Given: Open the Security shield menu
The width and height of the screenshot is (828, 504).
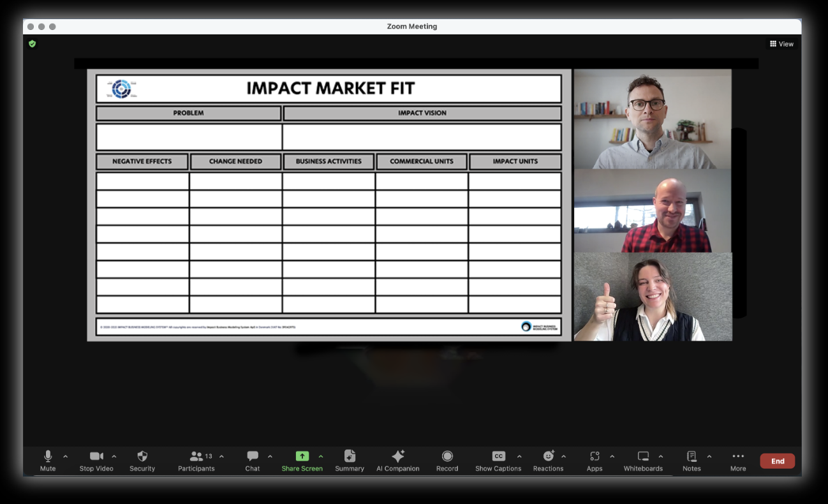Looking at the screenshot, I should point(142,461).
